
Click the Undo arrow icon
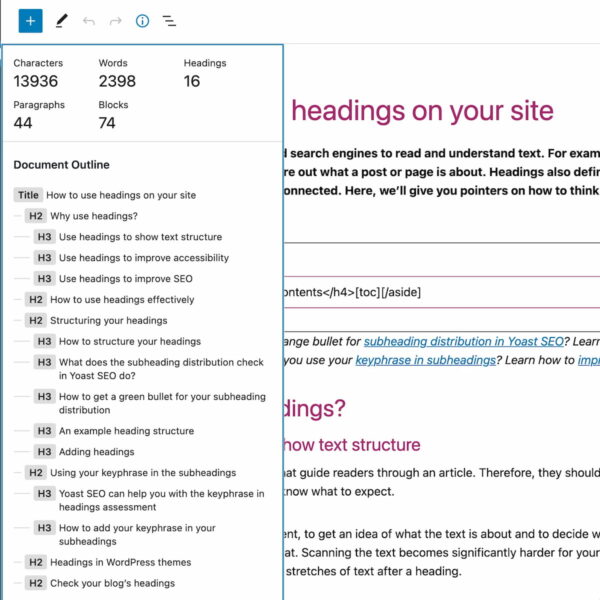[x=89, y=21]
